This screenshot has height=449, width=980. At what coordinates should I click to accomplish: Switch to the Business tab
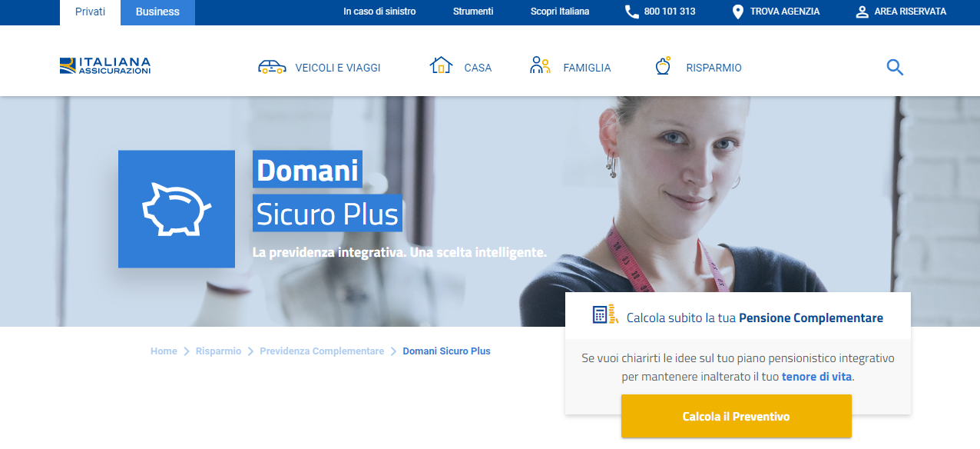point(157,12)
